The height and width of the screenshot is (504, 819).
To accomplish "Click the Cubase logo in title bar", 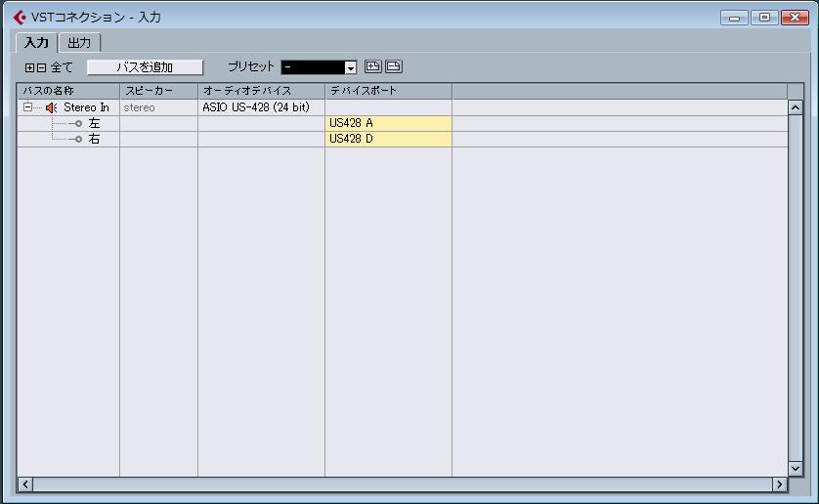I will tap(20, 18).
